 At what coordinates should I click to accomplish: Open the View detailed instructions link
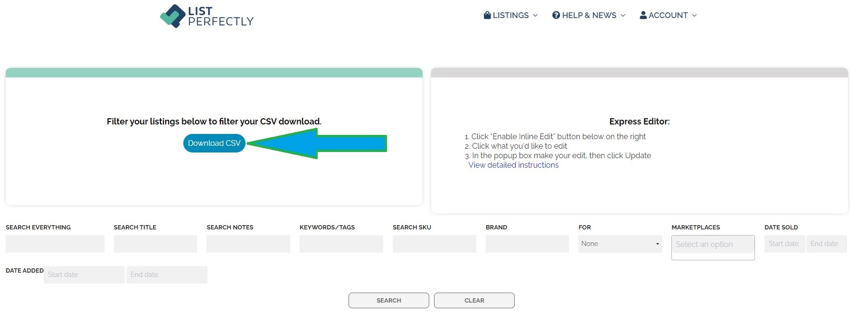click(x=513, y=165)
